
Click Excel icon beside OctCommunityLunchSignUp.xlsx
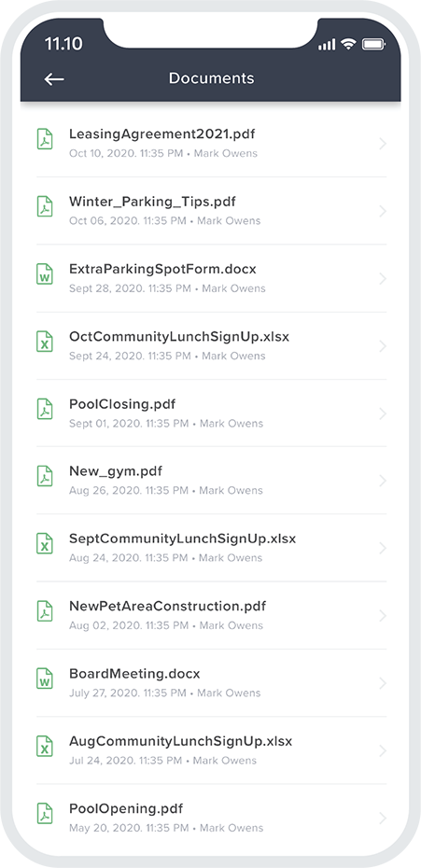coord(45,342)
